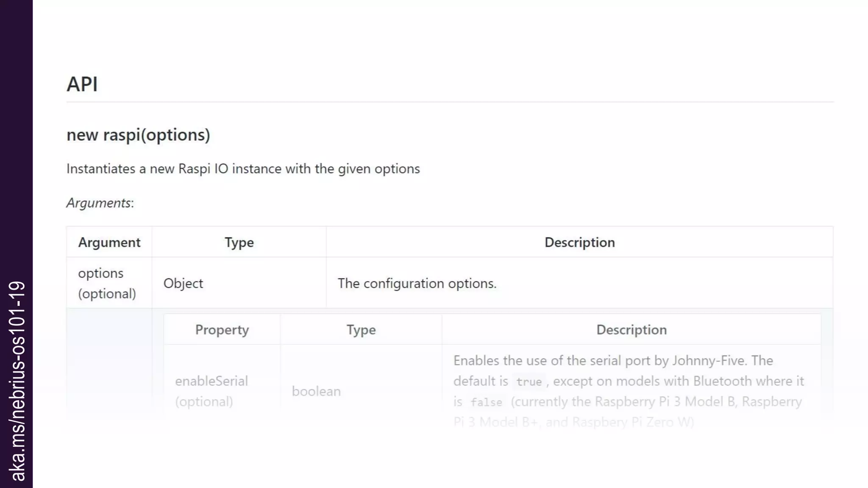Click the 'new raspi(options)' heading
868x488 pixels.
coord(138,135)
